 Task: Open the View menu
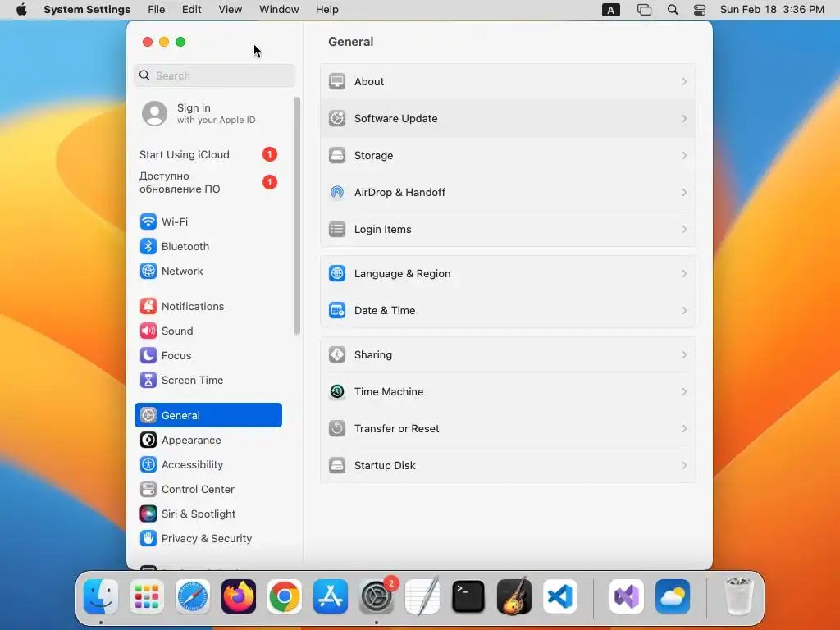[x=230, y=10]
